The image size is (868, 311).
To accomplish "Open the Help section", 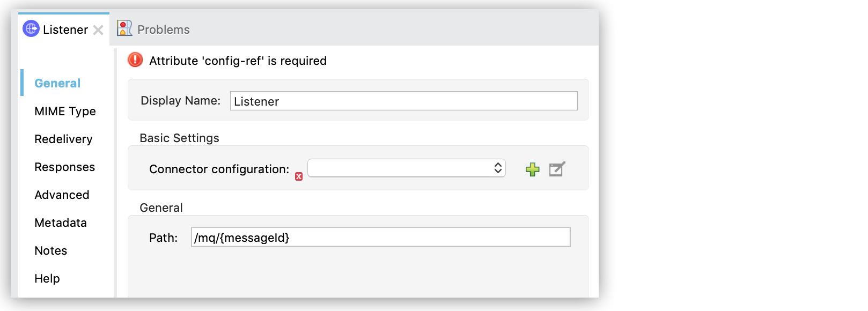I will (47, 278).
